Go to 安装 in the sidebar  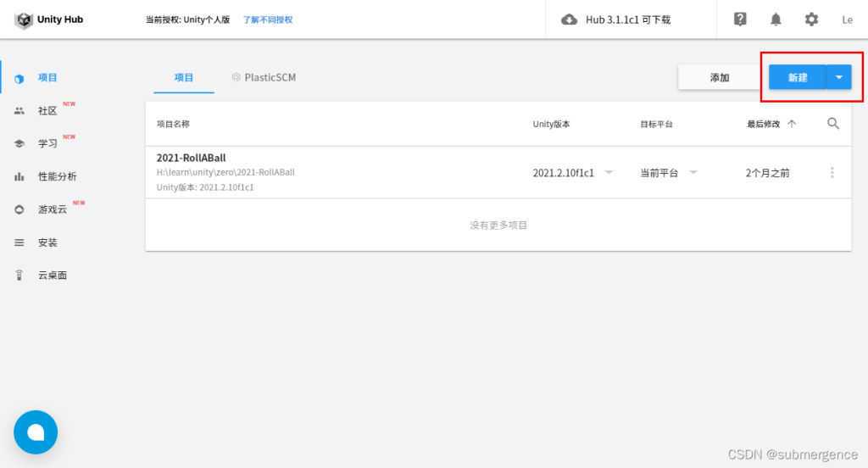[x=47, y=242]
